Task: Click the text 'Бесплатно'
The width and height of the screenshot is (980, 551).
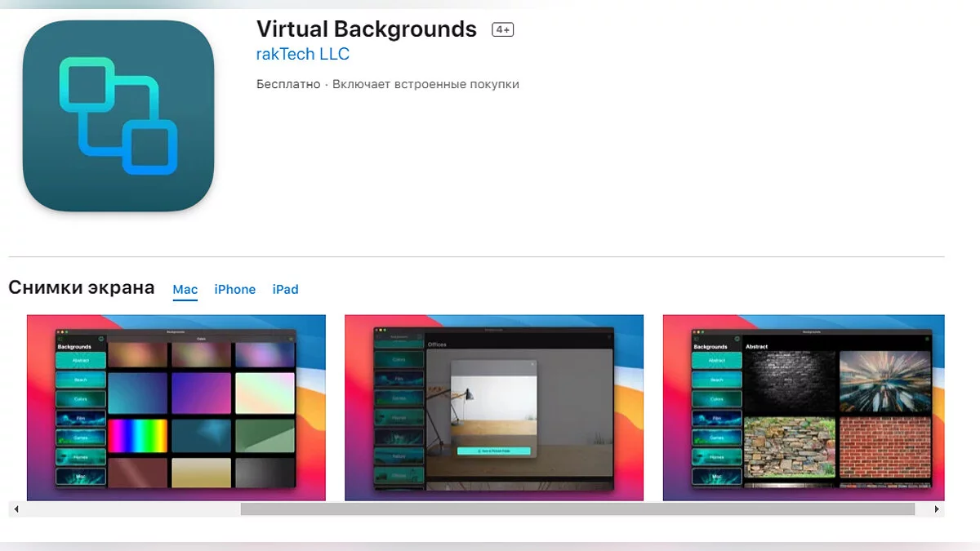Action: pos(288,84)
